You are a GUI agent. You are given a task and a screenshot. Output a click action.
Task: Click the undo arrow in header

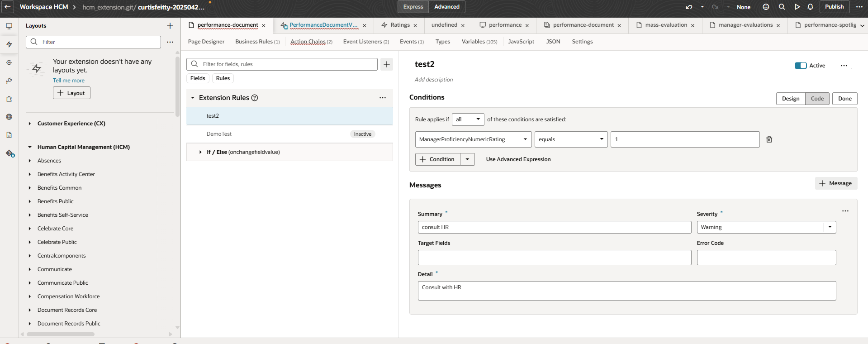pyautogui.click(x=689, y=7)
